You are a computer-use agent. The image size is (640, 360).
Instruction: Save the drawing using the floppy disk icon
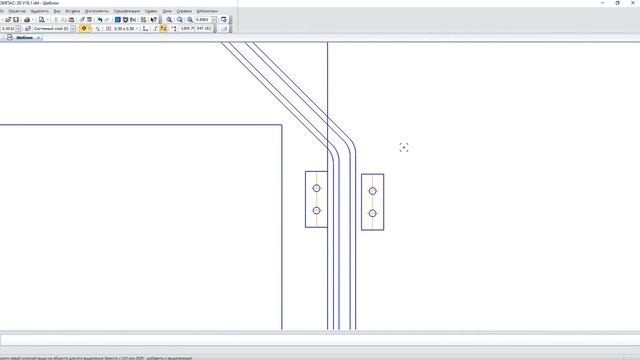pyautogui.click(x=16, y=20)
